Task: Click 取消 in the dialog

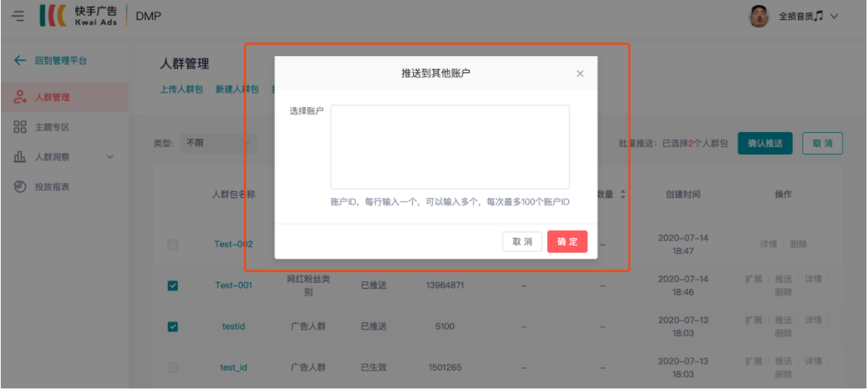Action: (522, 242)
